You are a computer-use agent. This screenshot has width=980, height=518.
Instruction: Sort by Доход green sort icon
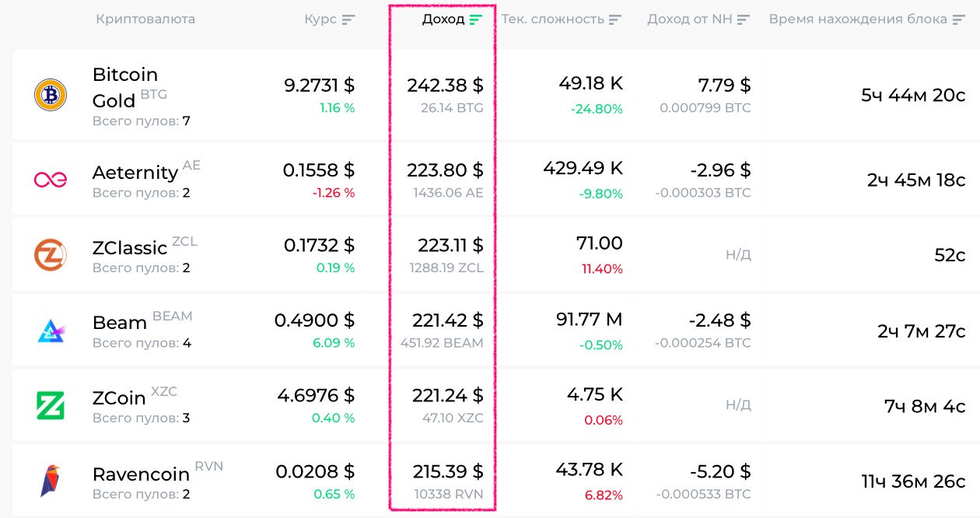(476, 19)
